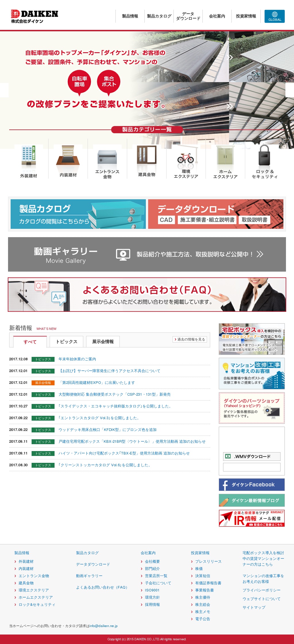This screenshot has width=294, height=644.
Task: Open IR情報 メール配信 banner
Action: click(x=252, y=518)
